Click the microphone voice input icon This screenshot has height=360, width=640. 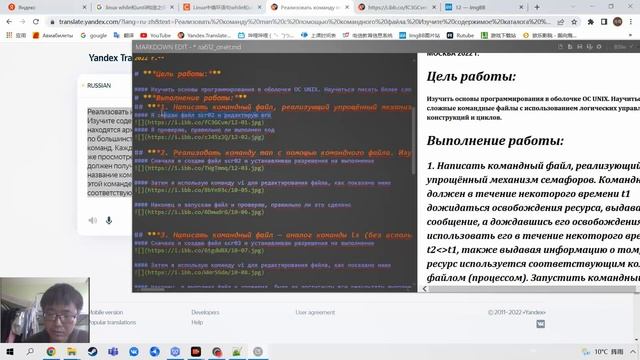click(x=109, y=220)
